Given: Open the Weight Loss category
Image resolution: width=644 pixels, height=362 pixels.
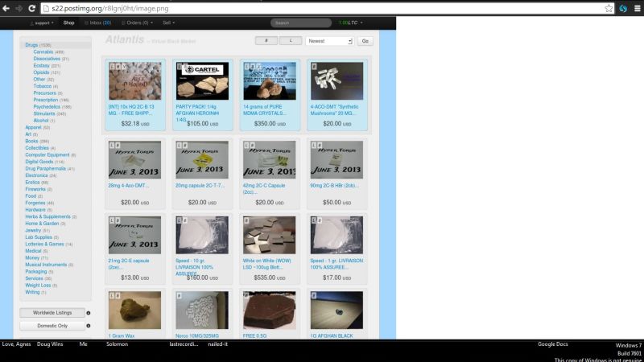Looking at the screenshot, I should click(x=38, y=286).
